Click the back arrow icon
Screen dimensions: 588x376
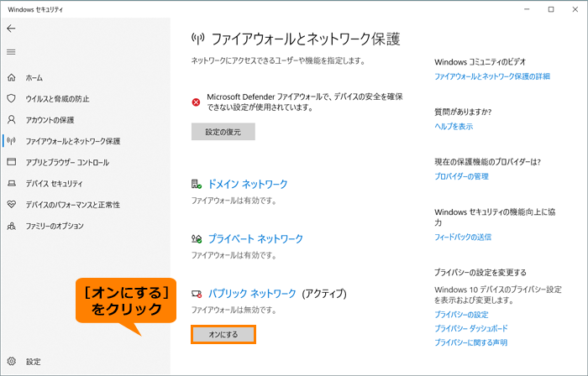[x=11, y=29]
